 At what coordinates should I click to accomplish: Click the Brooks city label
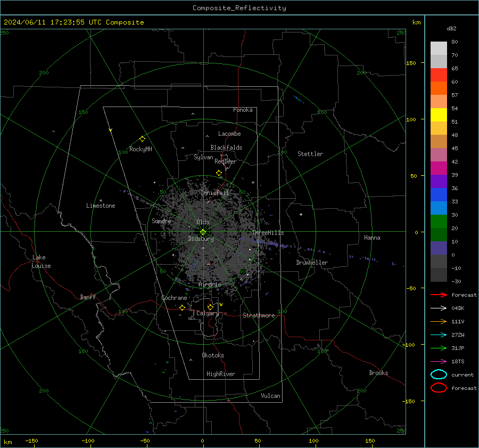point(378,373)
